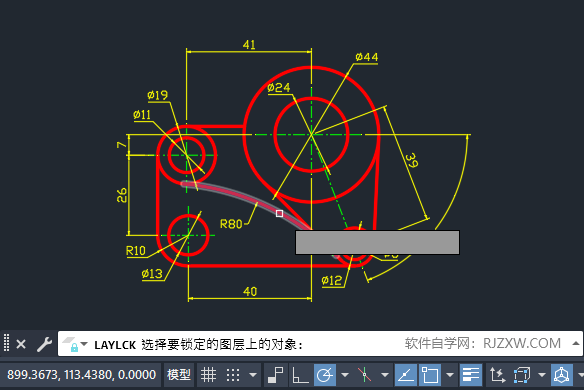Toggle the 3D Gizmo icon
The image size is (584, 390).
click(561, 375)
